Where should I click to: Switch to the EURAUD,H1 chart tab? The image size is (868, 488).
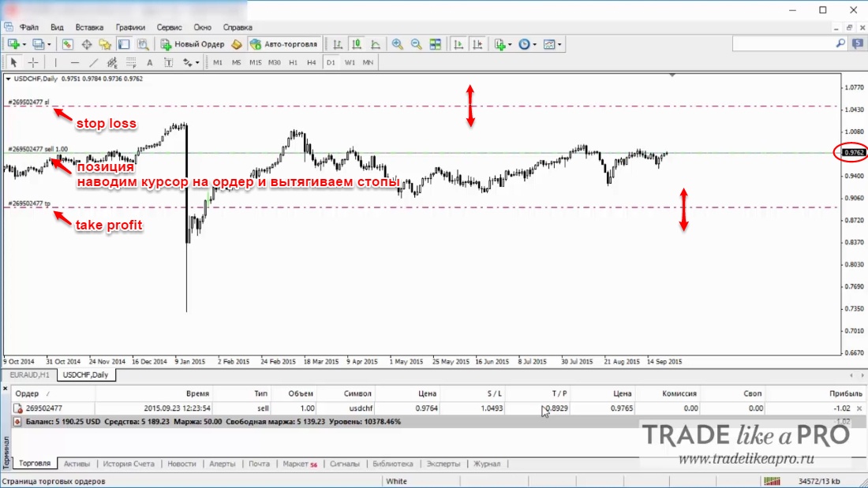(29, 374)
